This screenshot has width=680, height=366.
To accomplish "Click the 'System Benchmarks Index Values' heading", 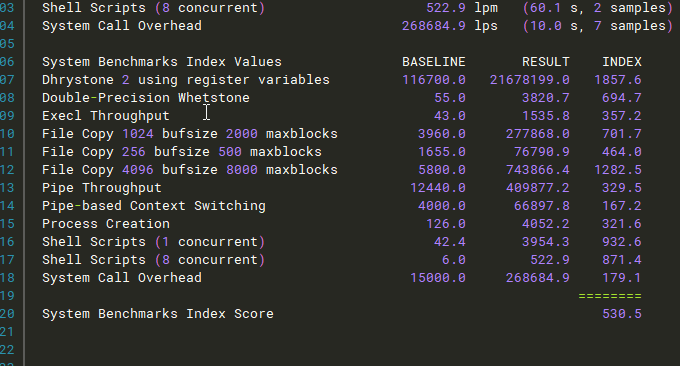I will point(162,62).
